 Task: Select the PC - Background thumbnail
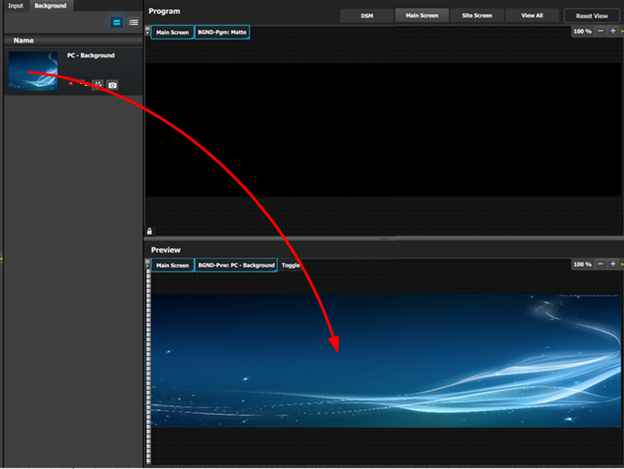33,70
